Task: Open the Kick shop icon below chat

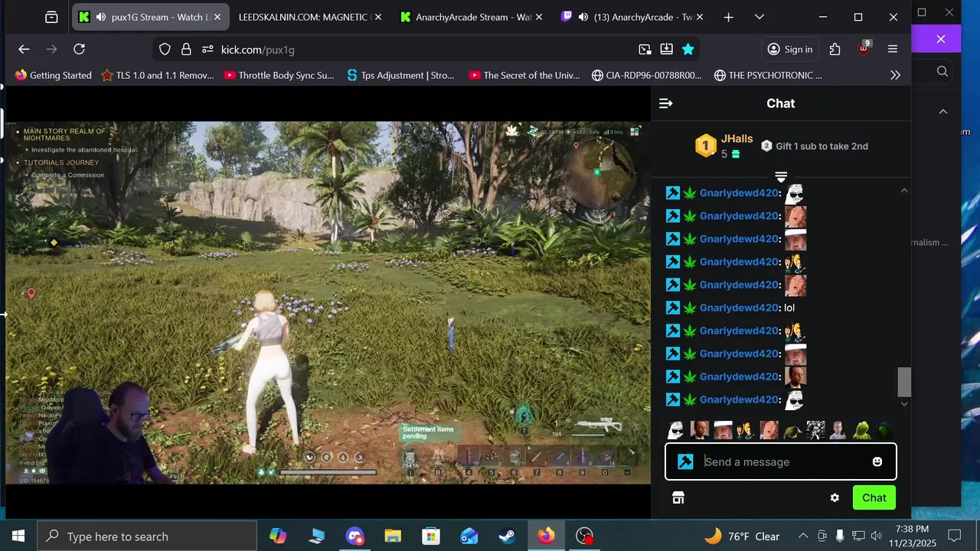Action: pyautogui.click(x=678, y=497)
